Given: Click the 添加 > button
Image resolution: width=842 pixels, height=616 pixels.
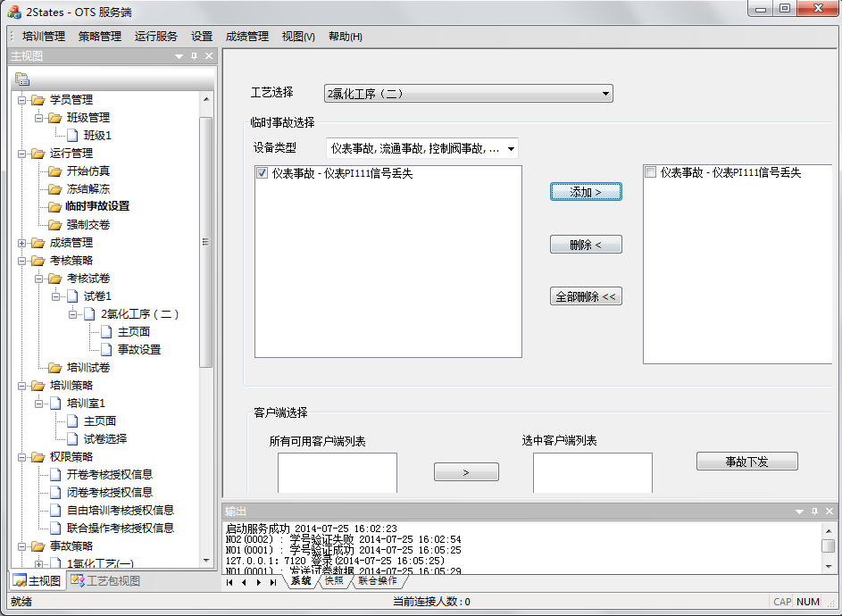Looking at the screenshot, I should [x=586, y=192].
